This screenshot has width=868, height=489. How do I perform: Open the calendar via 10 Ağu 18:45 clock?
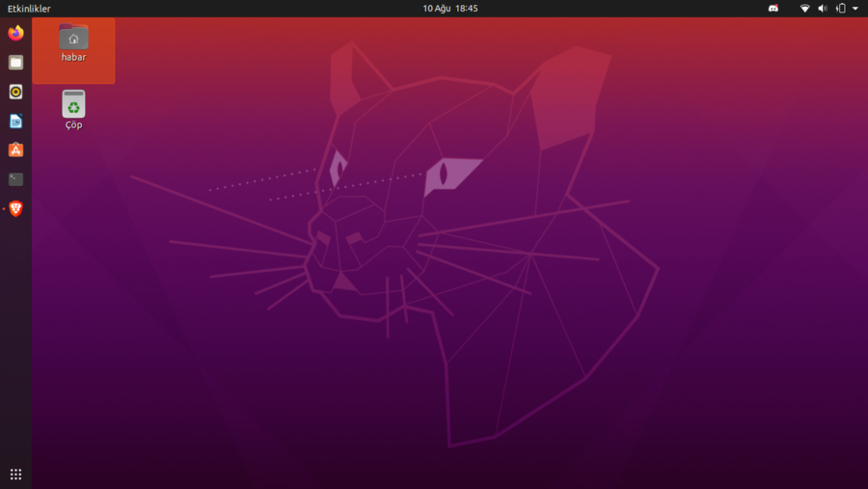click(450, 9)
